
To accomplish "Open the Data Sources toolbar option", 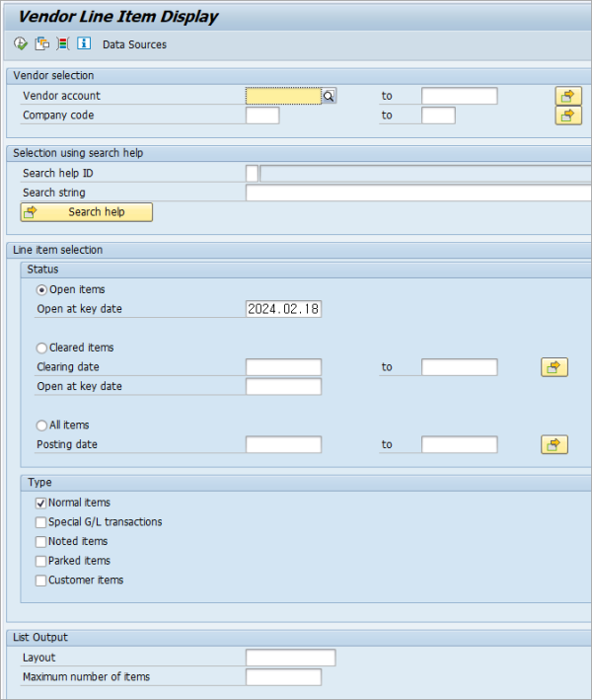I will [x=134, y=44].
